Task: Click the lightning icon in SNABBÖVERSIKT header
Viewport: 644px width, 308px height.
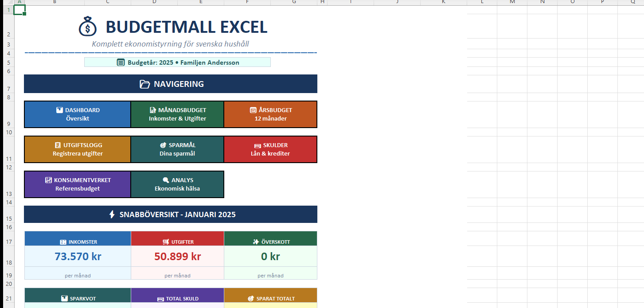Action: click(112, 214)
